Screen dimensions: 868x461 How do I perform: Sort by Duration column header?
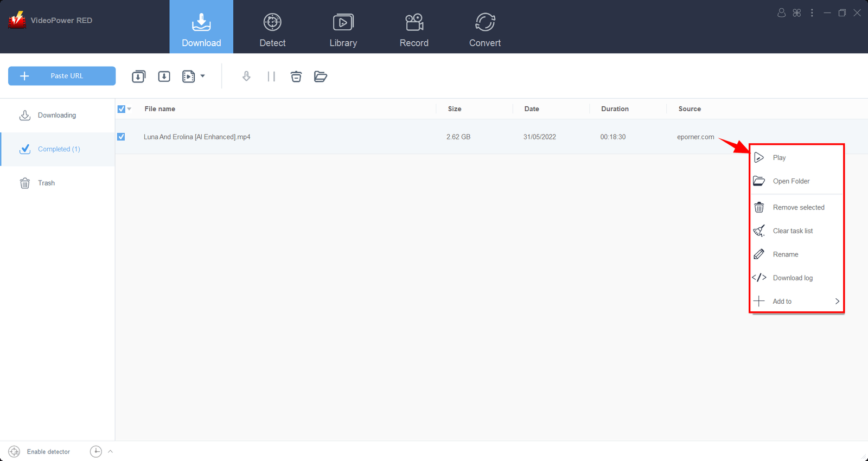click(615, 109)
